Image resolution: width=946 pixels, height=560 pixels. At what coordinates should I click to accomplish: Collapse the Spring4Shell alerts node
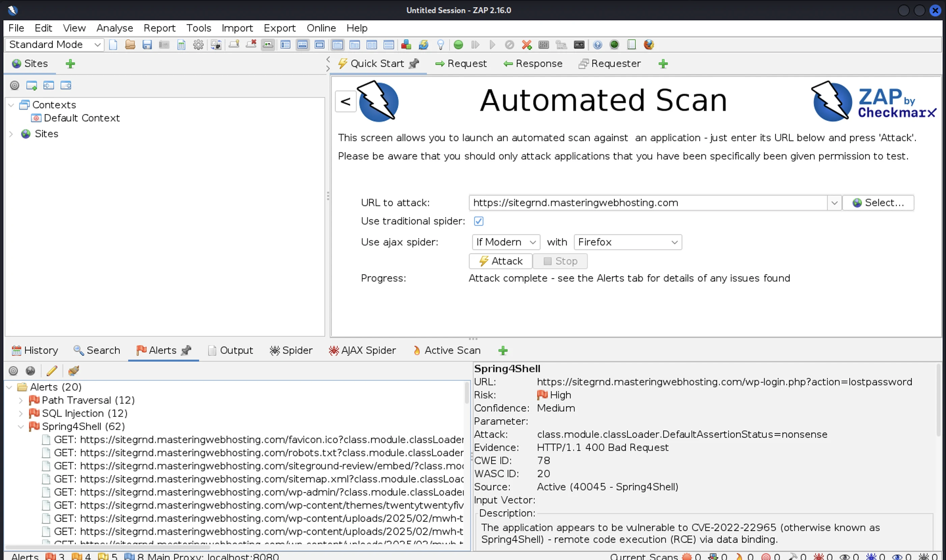[x=21, y=427]
